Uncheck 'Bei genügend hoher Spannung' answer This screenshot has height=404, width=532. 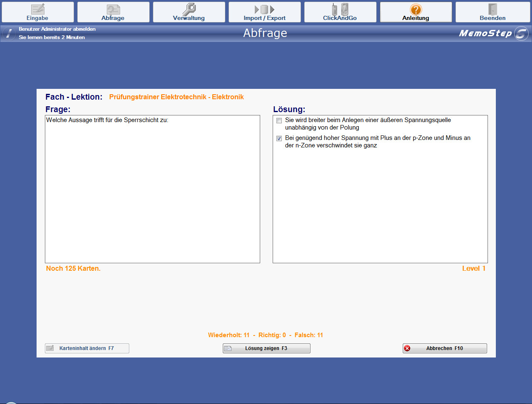[x=279, y=138]
